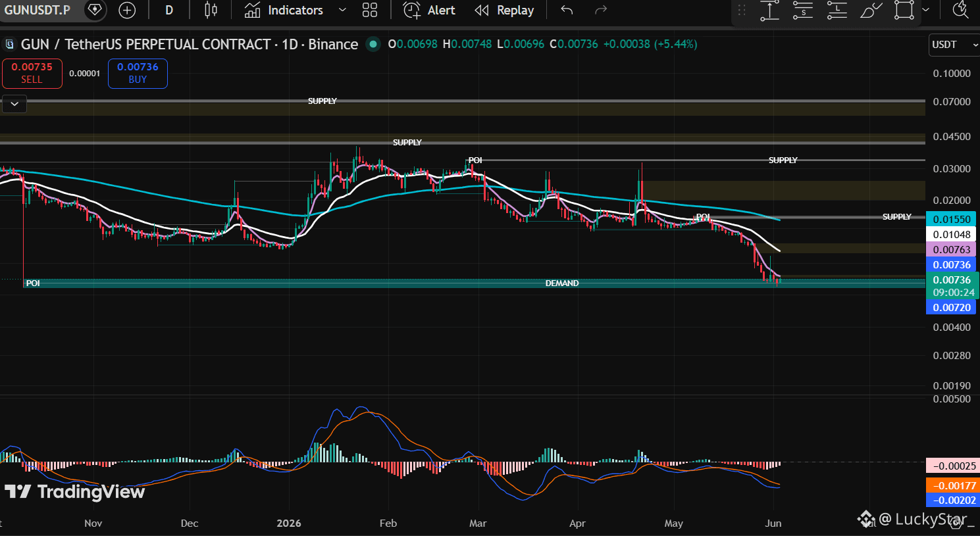
Task: Click the cyan 0.01550 price label
Action: click(x=952, y=219)
